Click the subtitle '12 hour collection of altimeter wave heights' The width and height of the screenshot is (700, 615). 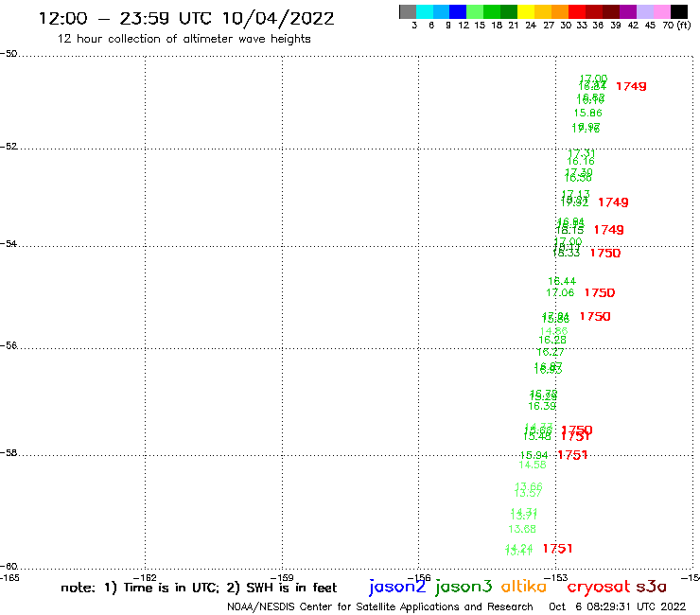pyautogui.click(x=184, y=39)
